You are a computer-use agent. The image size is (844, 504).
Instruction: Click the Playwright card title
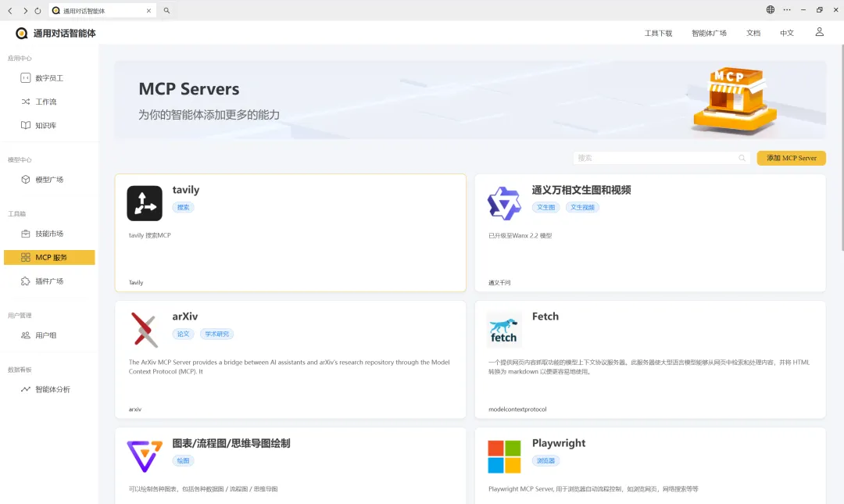point(559,443)
